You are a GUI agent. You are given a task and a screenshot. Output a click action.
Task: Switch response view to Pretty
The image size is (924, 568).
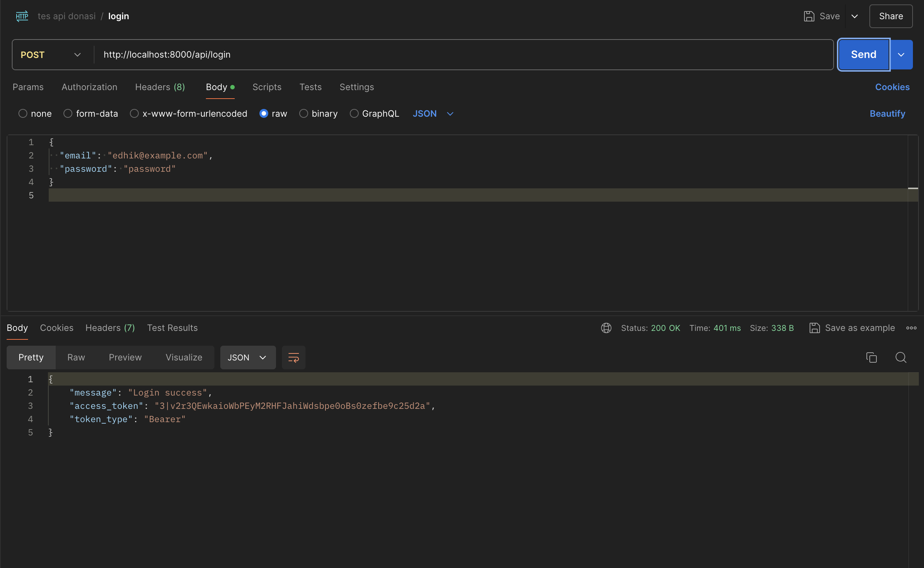pos(31,357)
